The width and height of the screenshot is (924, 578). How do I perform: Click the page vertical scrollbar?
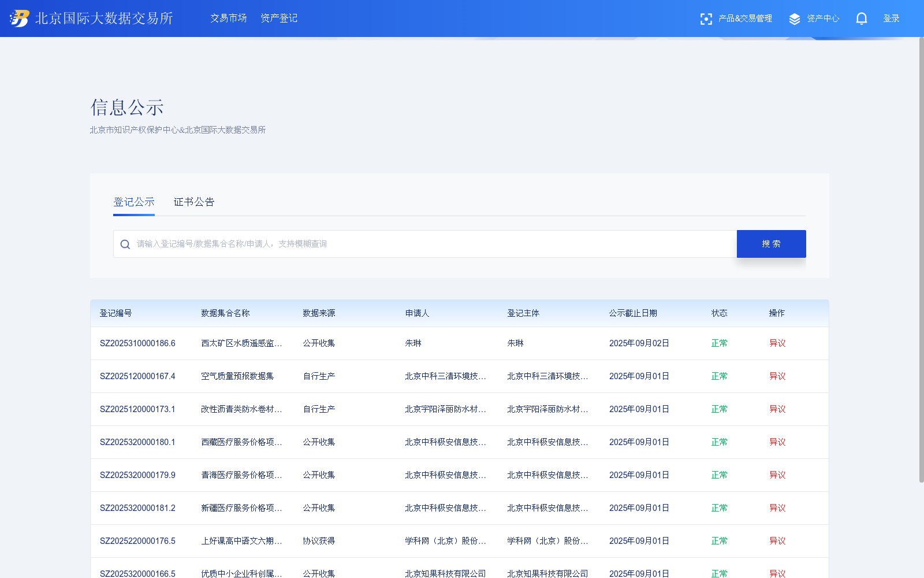click(x=921, y=260)
